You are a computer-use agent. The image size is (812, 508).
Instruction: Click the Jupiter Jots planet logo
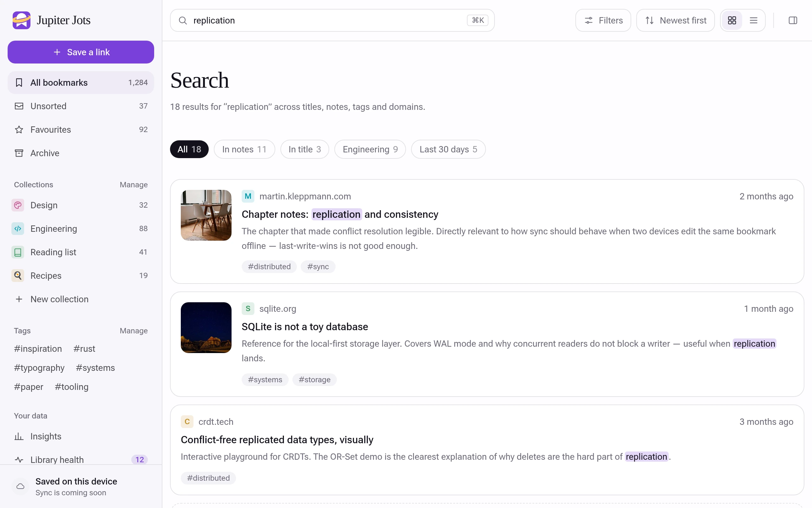point(22,20)
